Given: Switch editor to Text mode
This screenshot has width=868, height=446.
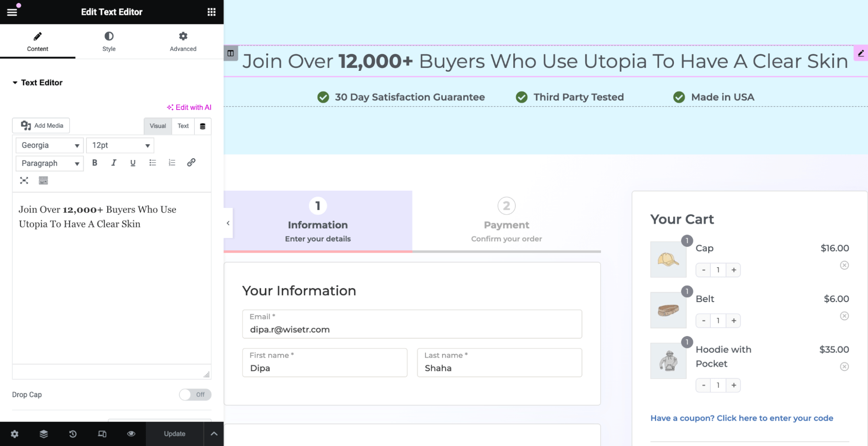Looking at the screenshot, I should point(183,126).
